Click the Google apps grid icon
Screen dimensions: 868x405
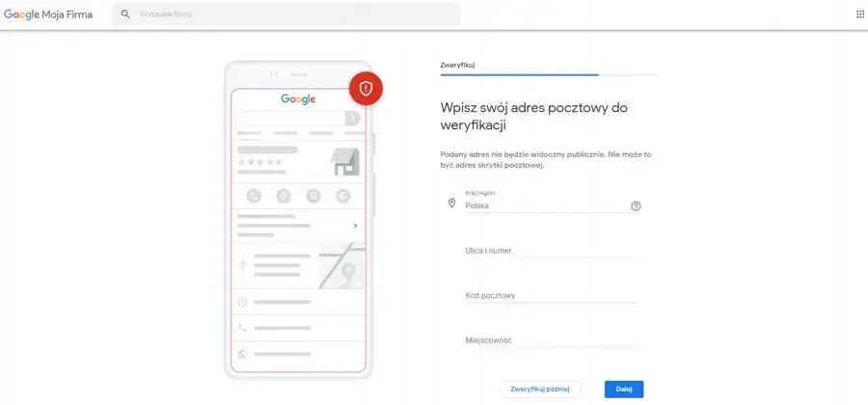[860, 14]
